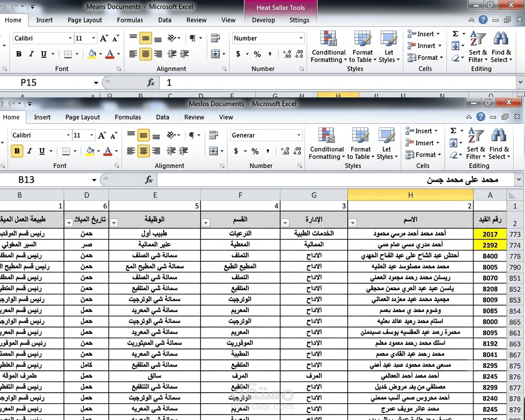This screenshot has height=420, width=525.
Task: Open filter dropdown for القسم column
Action: pyautogui.click(x=206, y=223)
